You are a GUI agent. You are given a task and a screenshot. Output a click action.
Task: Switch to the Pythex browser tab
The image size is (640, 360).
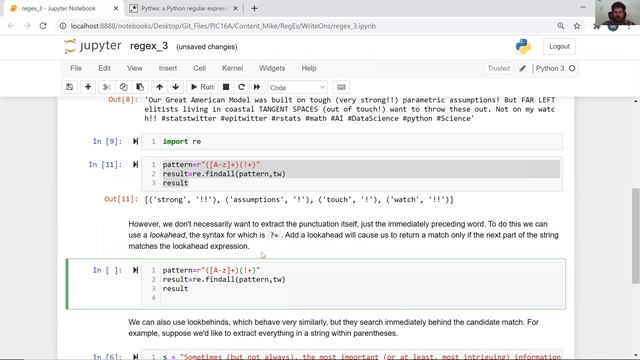tap(184, 9)
